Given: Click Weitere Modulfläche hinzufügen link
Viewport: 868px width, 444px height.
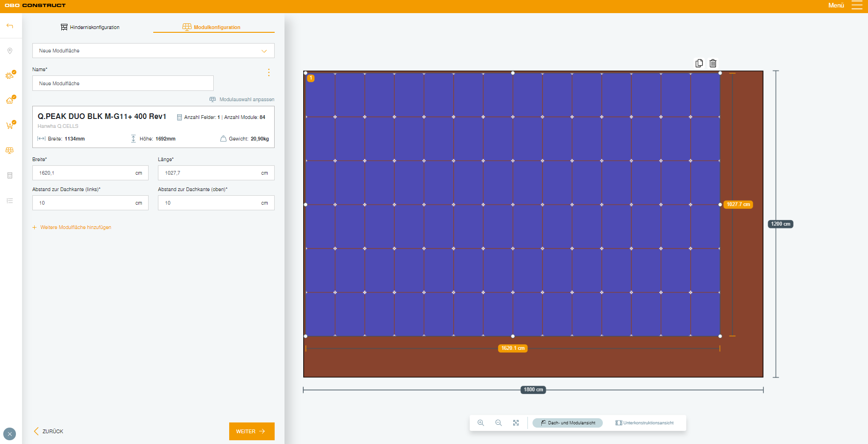Looking at the screenshot, I should click(x=75, y=228).
